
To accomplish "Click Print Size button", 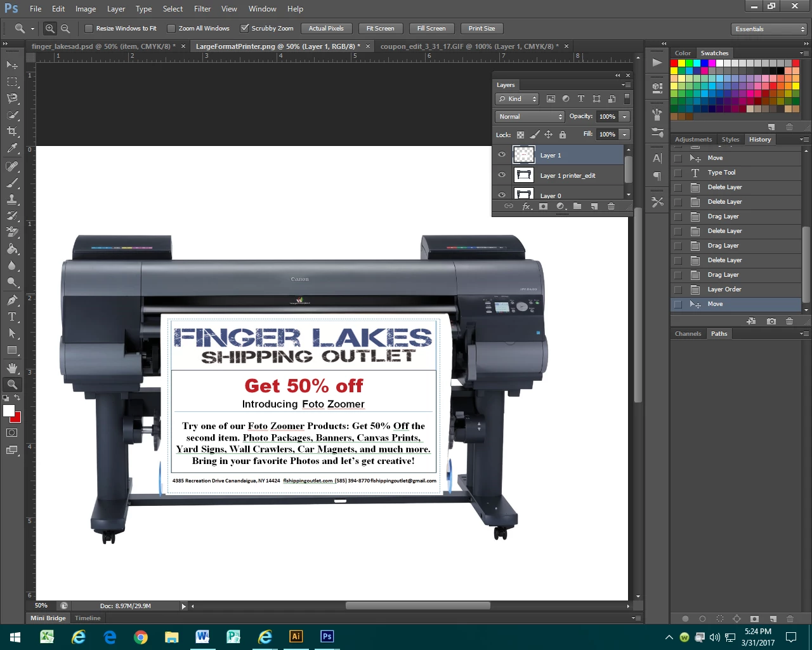I will point(481,29).
